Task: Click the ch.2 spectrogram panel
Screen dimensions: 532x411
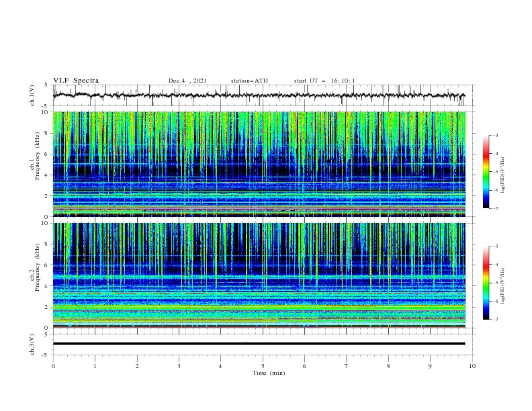Action: tap(259, 275)
